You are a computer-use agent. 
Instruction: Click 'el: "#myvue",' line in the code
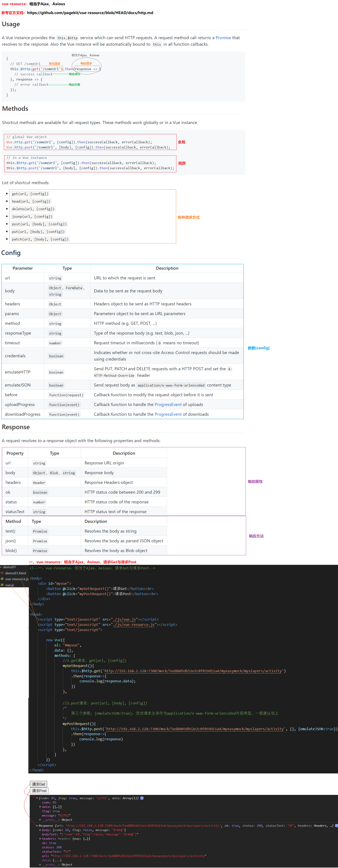click(68, 645)
